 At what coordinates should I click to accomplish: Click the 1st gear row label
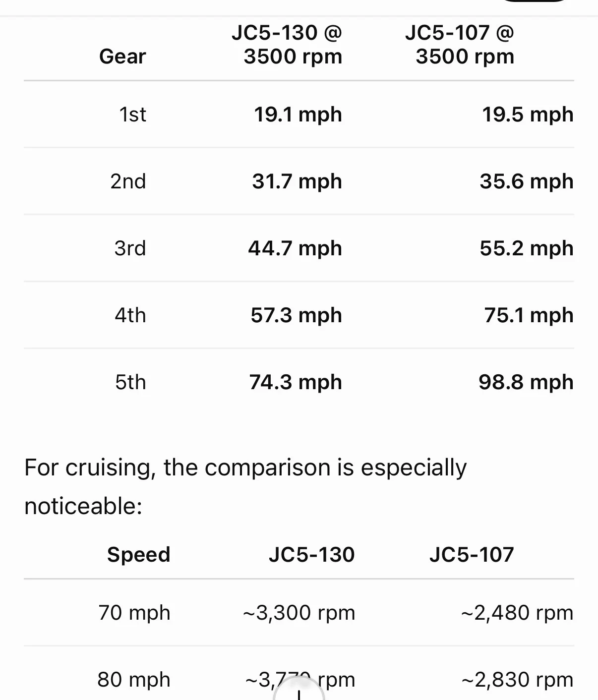point(132,115)
